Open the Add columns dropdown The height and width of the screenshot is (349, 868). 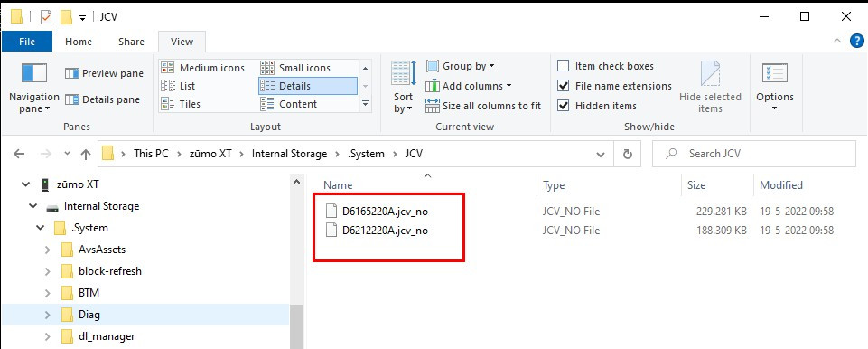468,86
